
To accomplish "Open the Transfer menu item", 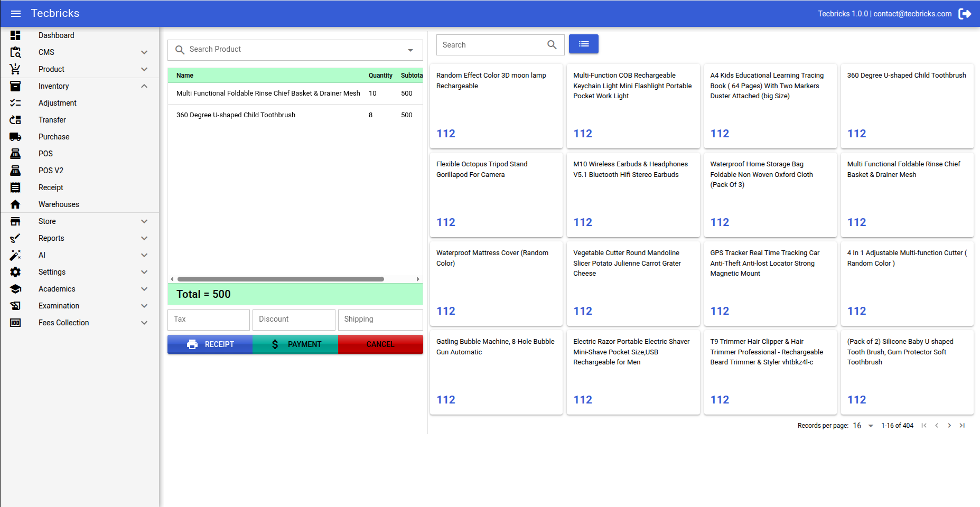I will [79, 120].
